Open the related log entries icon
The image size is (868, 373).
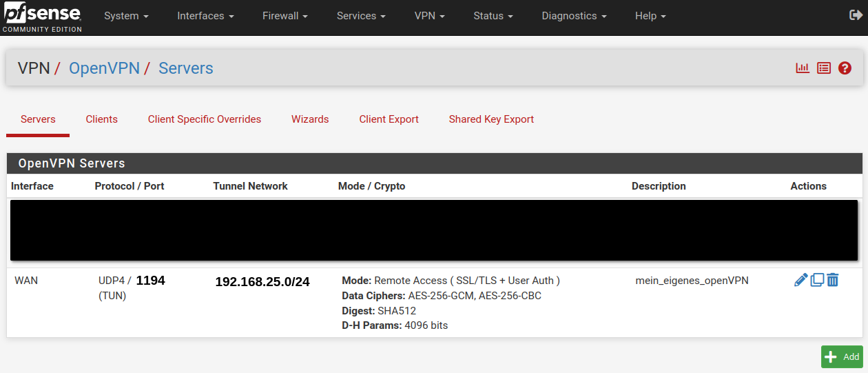(x=824, y=68)
